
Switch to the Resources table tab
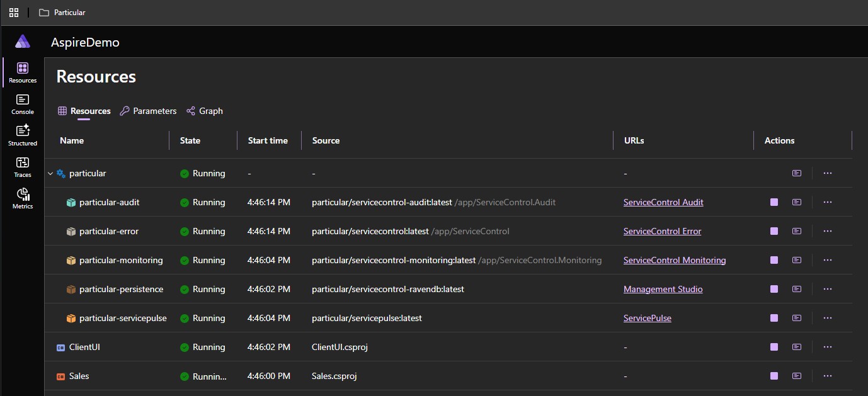click(x=84, y=111)
